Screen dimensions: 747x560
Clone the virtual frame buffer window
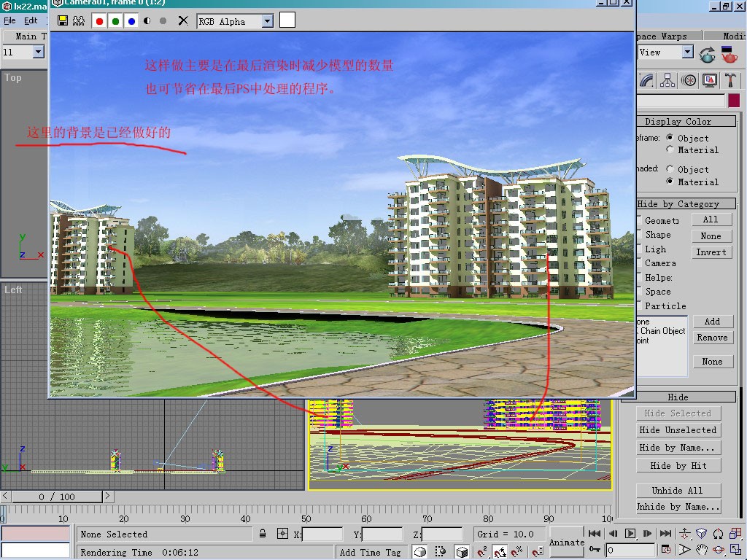click(x=79, y=21)
